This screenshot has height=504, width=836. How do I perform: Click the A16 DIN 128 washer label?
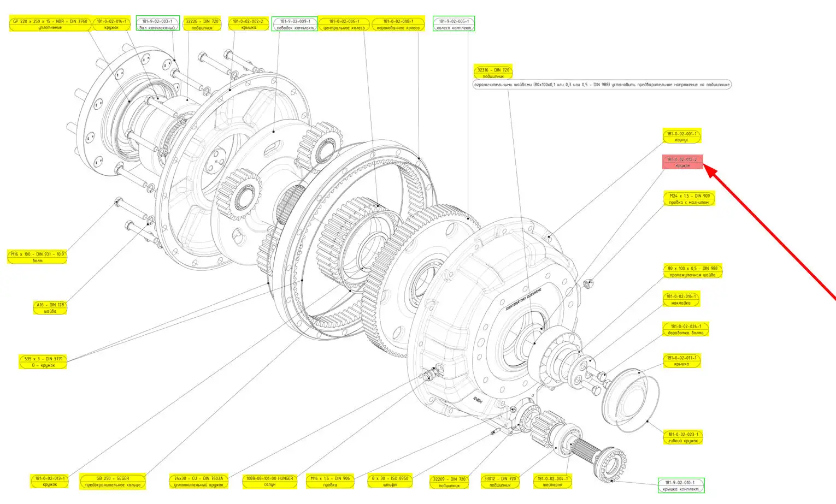coord(50,308)
